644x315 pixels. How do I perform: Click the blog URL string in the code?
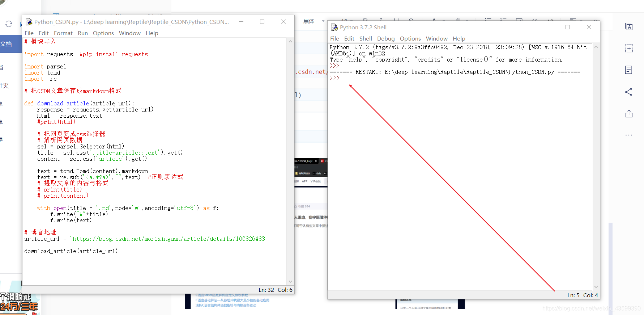(168, 239)
